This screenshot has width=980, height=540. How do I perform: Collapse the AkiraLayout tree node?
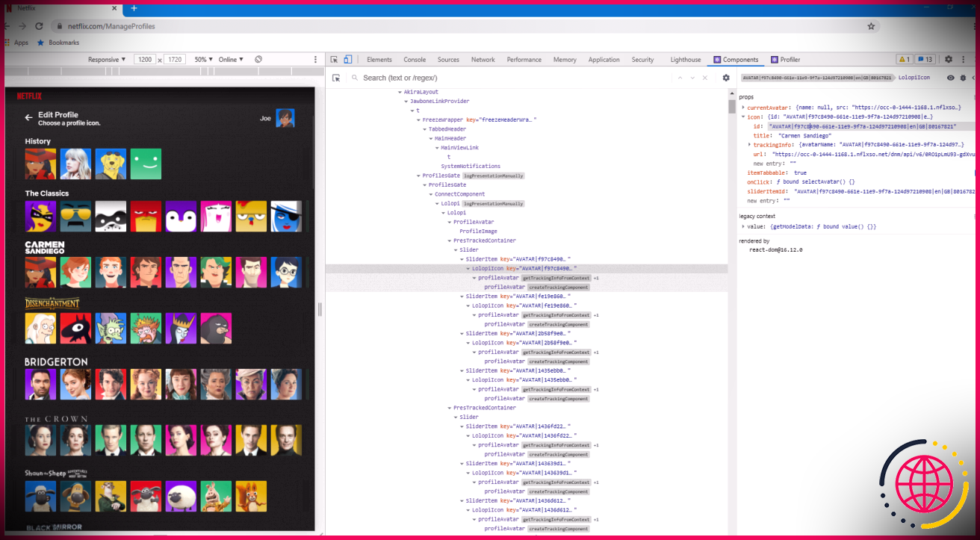point(400,92)
